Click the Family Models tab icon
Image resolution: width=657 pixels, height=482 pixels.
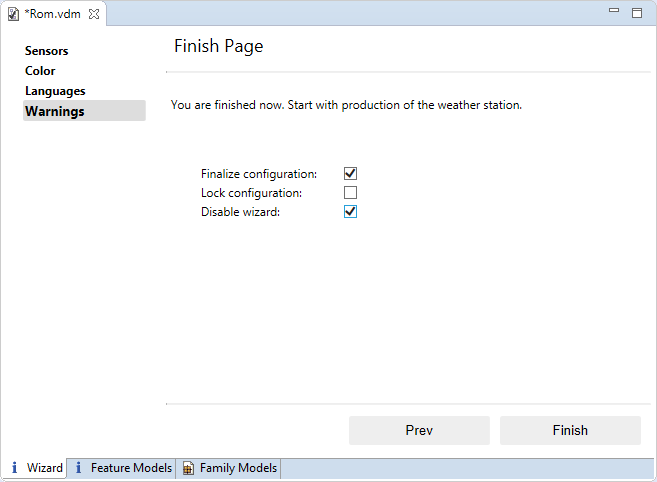(188, 468)
